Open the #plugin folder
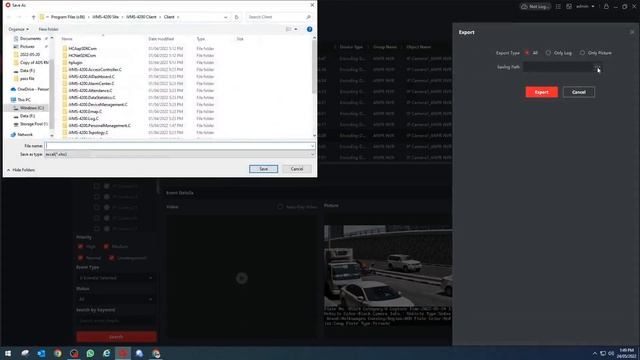This screenshot has width=640, height=360. (75, 62)
